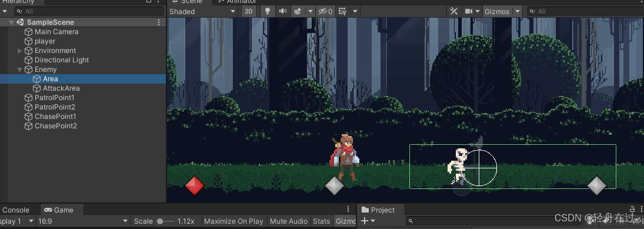The width and height of the screenshot is (644, 229).
Task: Click the player cube icon
Action: [28, 41]
